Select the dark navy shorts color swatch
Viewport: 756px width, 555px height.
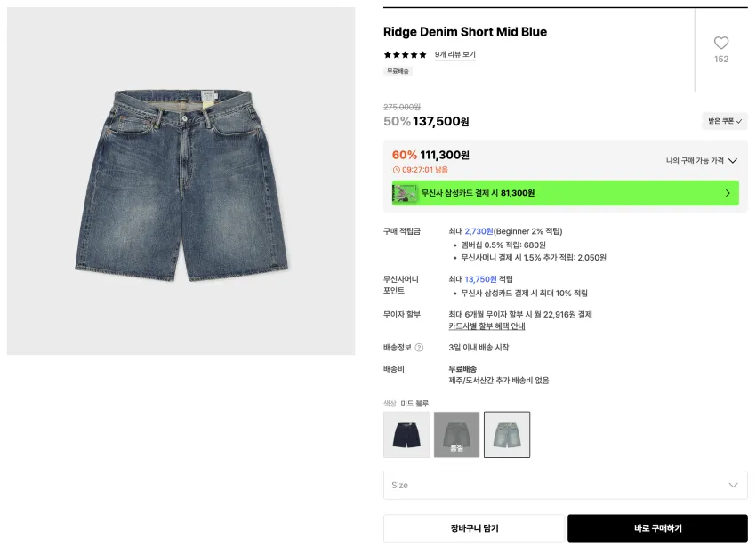[x=406, y=434]
